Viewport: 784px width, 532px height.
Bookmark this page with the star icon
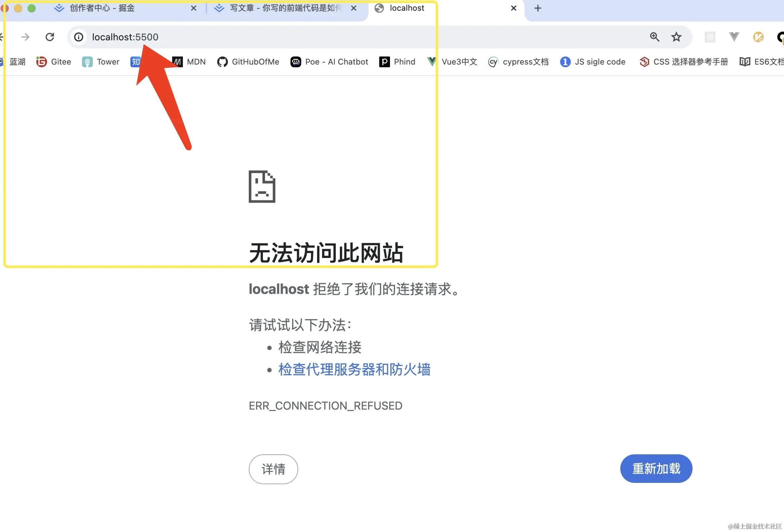[676, 37]
